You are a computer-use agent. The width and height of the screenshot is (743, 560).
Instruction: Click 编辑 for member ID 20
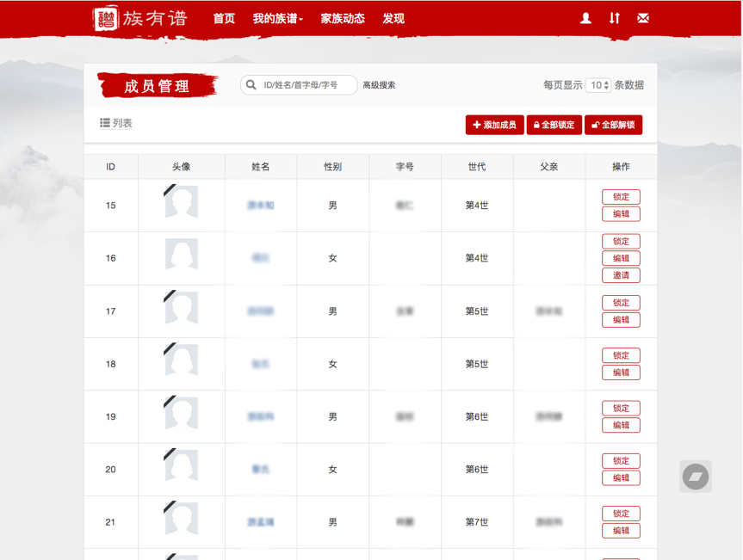(622, 477)
